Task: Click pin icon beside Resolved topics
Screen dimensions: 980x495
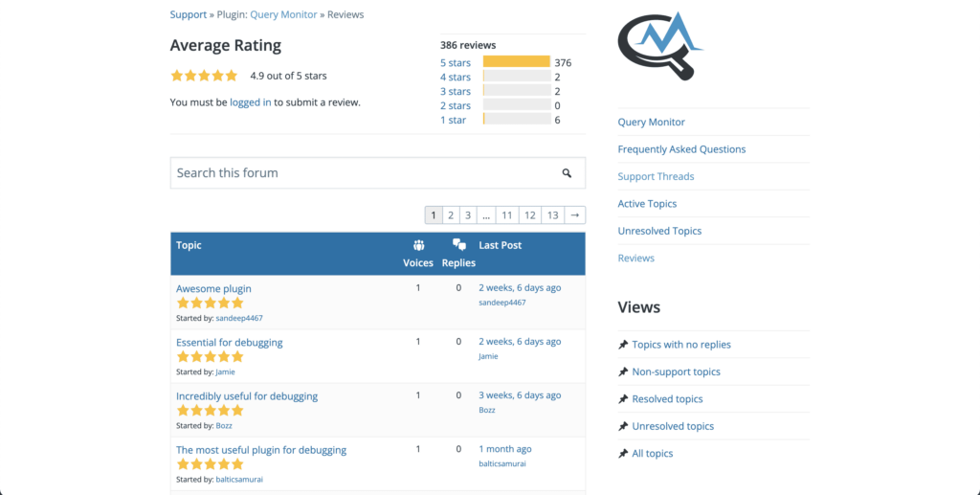Action: tap(623, 399)
